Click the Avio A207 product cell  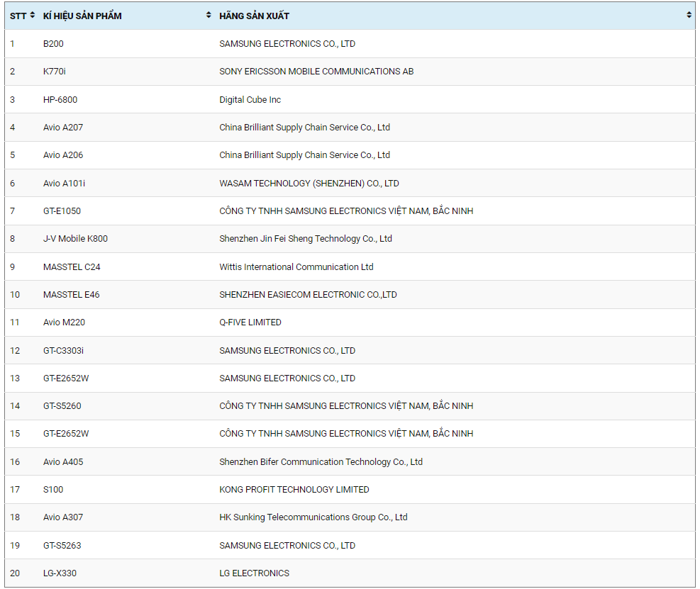coord(63,128)
